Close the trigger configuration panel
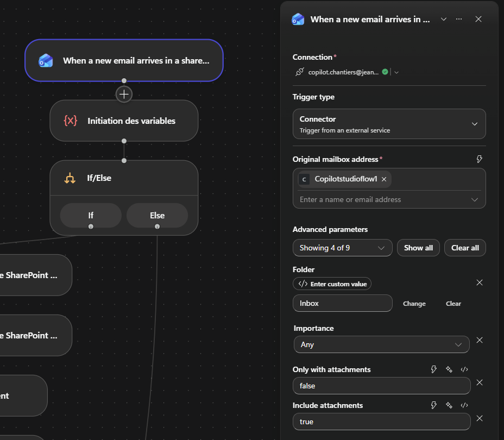504x440 pixels. point(478,20)
